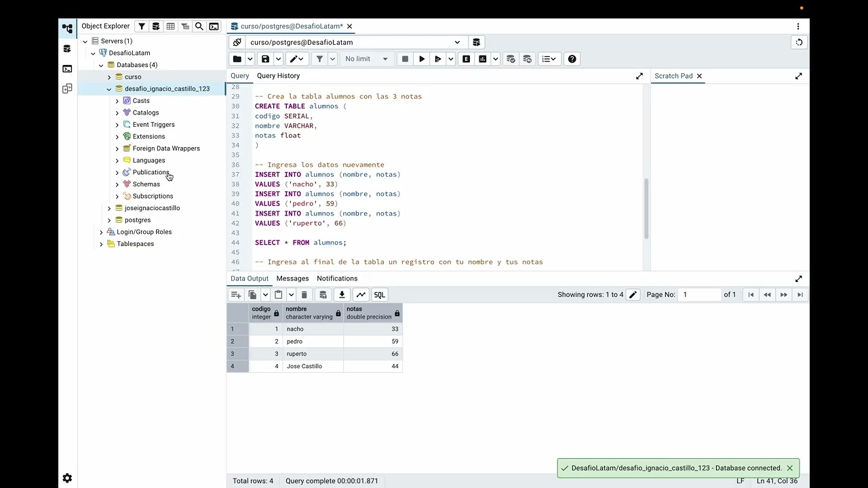Open the Schema Diff workspace sidebar icon
The height and width of the screenshot is (488, 868).
tap(67, 89)
